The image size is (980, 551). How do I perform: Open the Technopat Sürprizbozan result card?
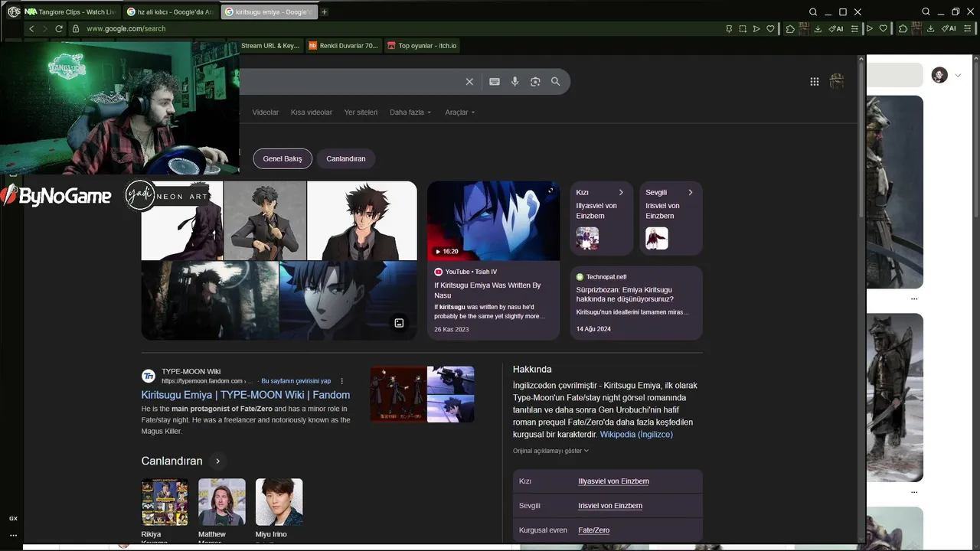636,302
